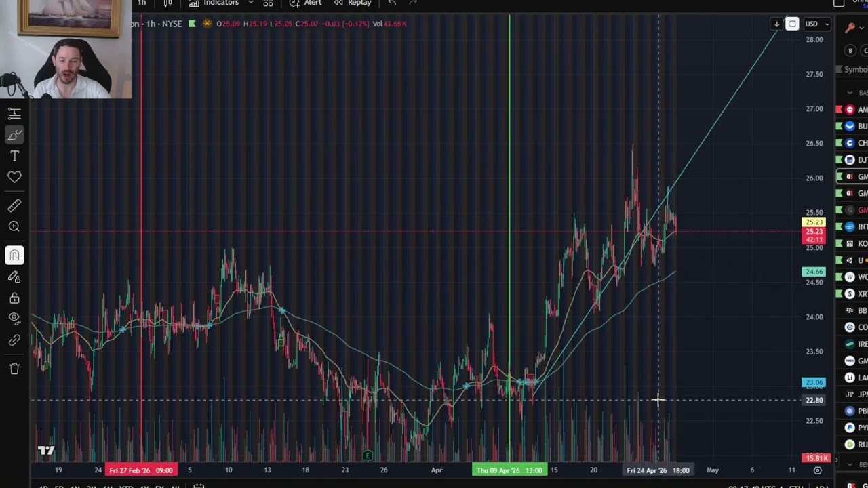
Task: Open the drawing link sync tool
Action: click(x=14, y=340)
